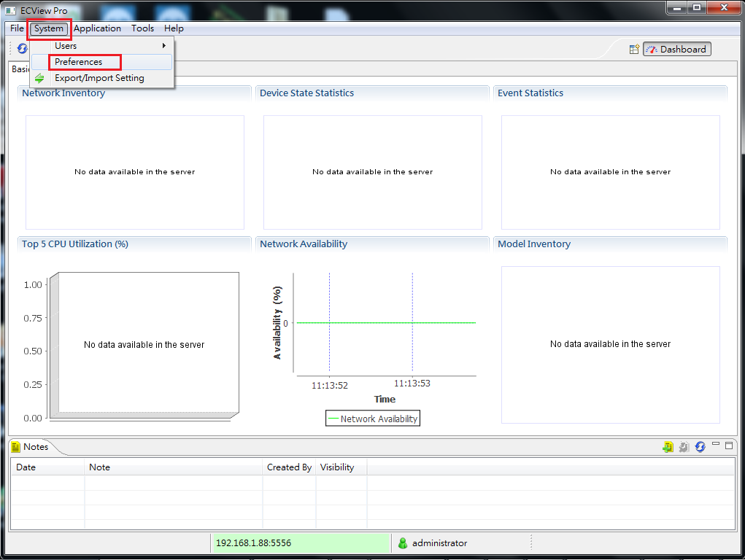The height and width of the screenshot is (560, 745).
Task: Click the Device State Statistics title
Action: (x=306, y=93)
